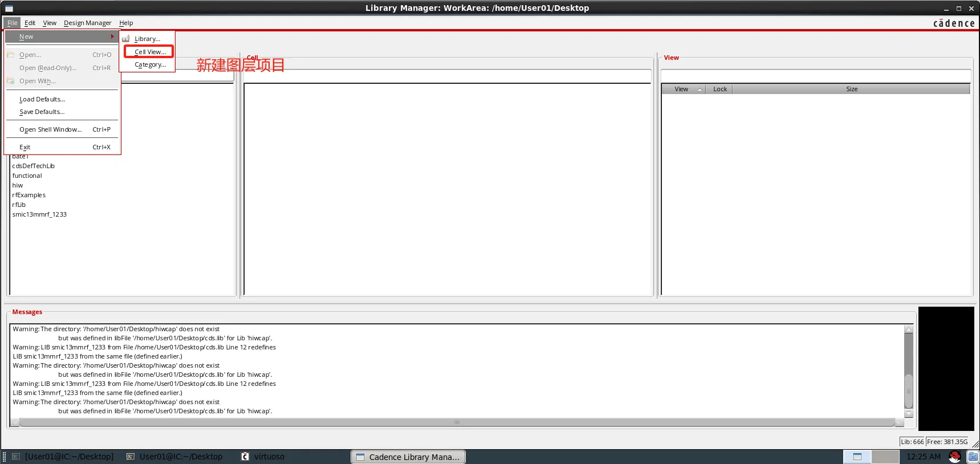Select smic13mmrf_1233 library in list
980x464 pixels.
39,214
